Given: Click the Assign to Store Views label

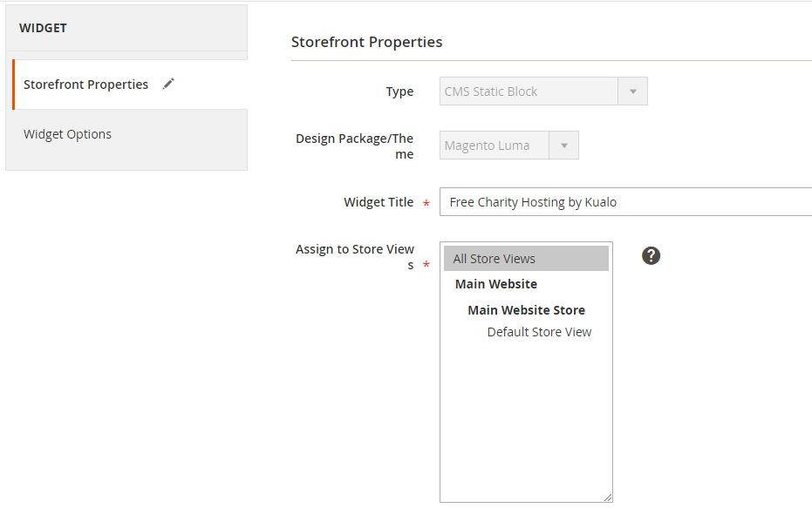Looking at the screenshot, I should tap(355, 256).
